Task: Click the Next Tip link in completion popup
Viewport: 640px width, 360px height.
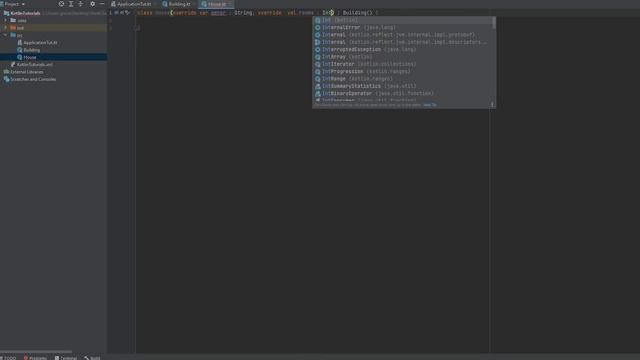Action: coord(430,105)
